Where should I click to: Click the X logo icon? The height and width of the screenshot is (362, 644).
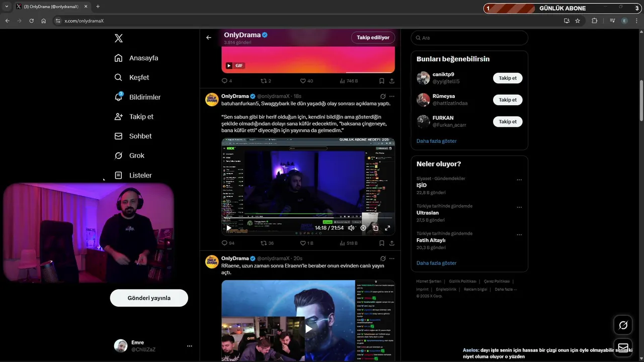(118, 38)
